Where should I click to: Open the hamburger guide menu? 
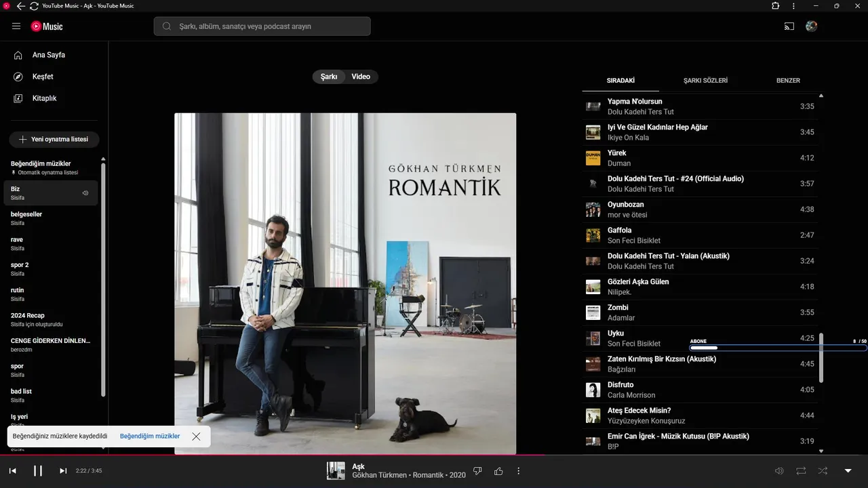pos(16,26)
